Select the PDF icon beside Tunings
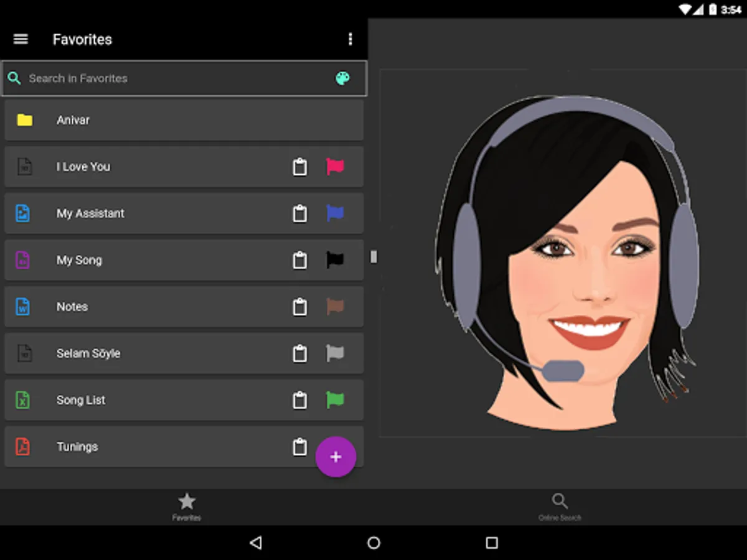The width and height of the screenshot is (747, 560). tap(22, 447)
